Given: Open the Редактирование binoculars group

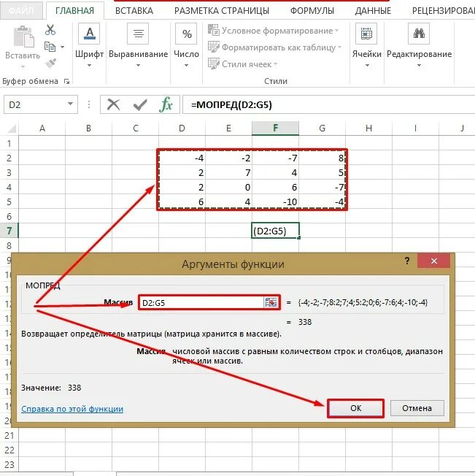Looking at the screenshot, I should [419, 45].
